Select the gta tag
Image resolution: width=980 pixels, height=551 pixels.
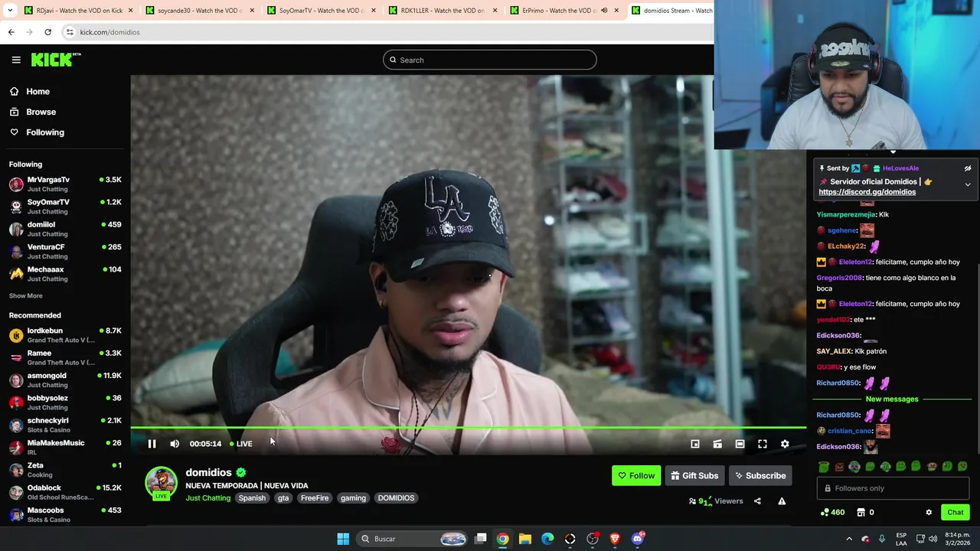[283, 498]
